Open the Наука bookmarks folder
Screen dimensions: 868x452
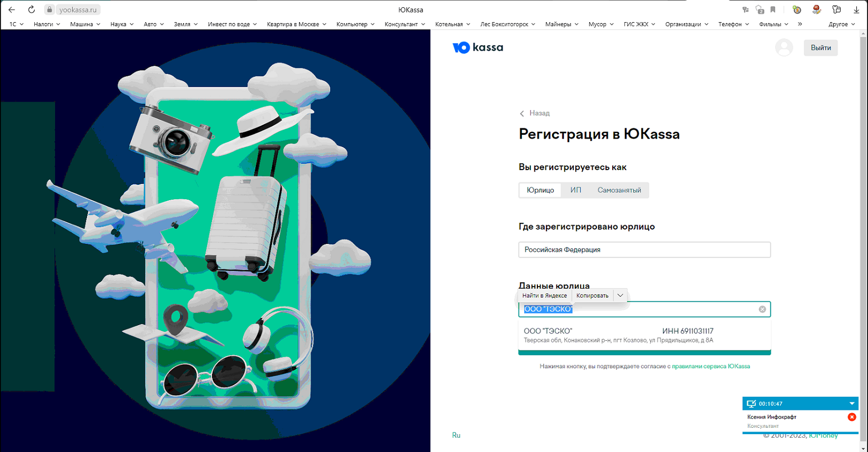click(122, 24)
